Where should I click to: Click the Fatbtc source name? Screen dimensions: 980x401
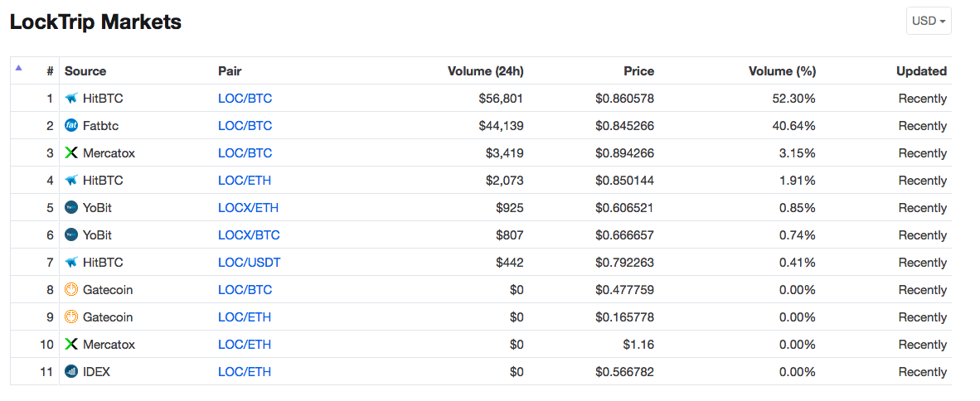[100, 126]
